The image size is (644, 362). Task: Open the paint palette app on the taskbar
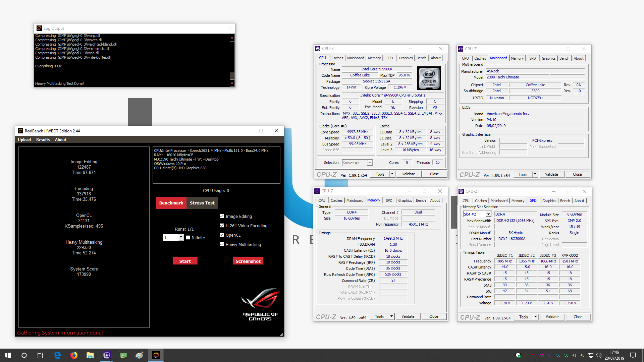tap(140, 355)
